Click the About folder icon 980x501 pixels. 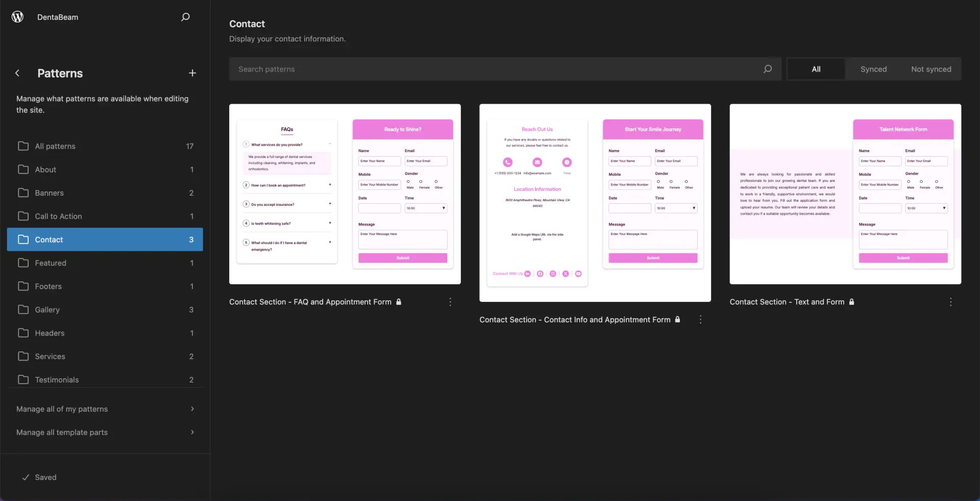23,170
